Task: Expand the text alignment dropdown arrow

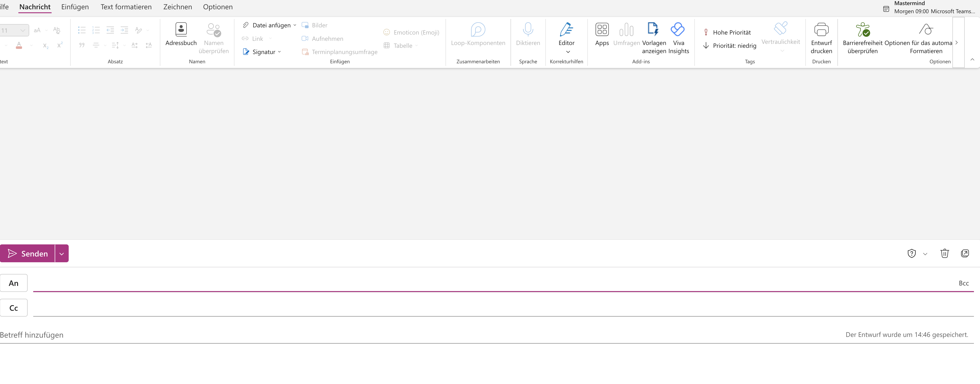Action: tap(105, 46)
